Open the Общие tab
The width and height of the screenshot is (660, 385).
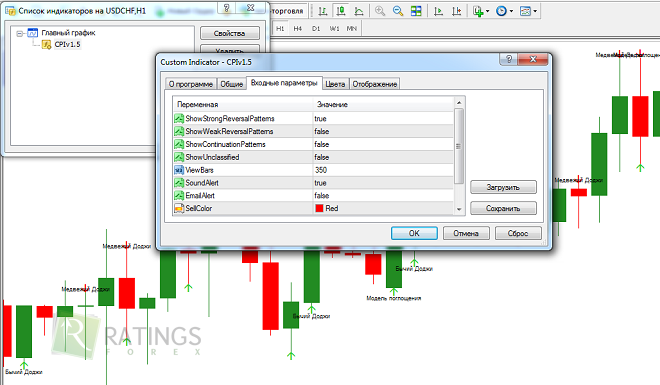tap(232, 84)
